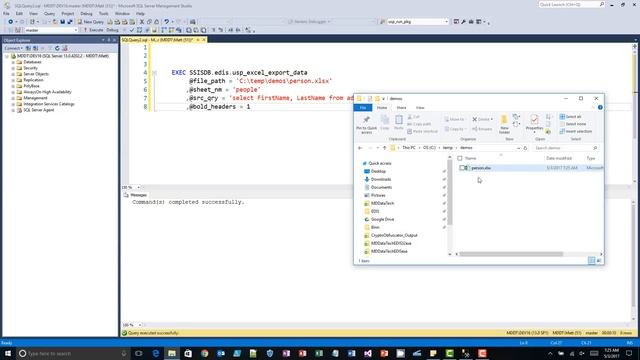This screenshot has height=360, width=640.
Task: Click the Execute button in SSMS toolbar
Action: click(93, 30)
